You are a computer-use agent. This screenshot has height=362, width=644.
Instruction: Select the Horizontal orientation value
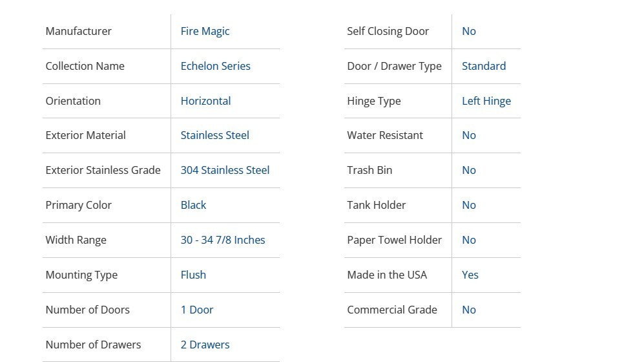tap(205, 101)
